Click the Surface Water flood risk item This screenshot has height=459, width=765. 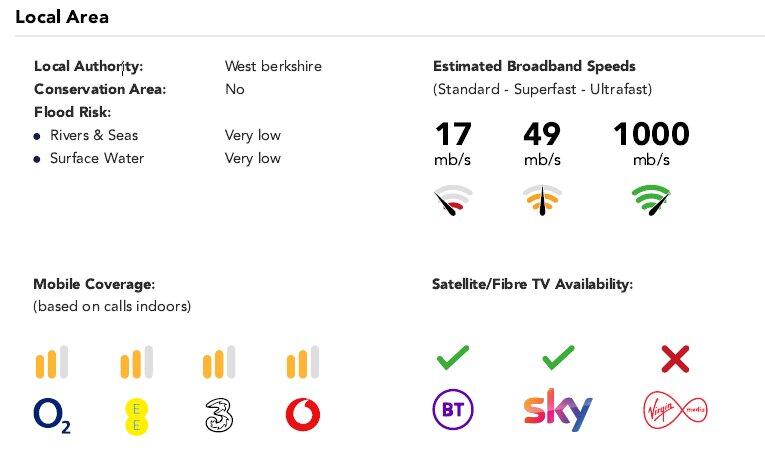point(97,158)
